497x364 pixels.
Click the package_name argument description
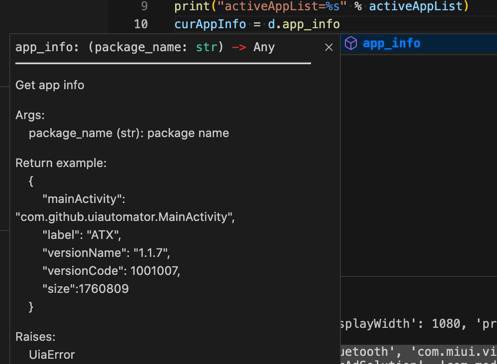[129, 133]
